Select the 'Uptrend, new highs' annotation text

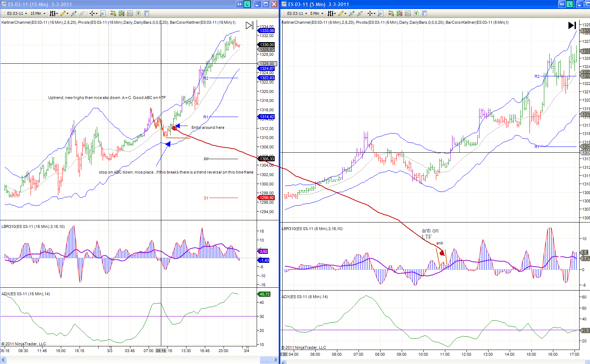107,98
